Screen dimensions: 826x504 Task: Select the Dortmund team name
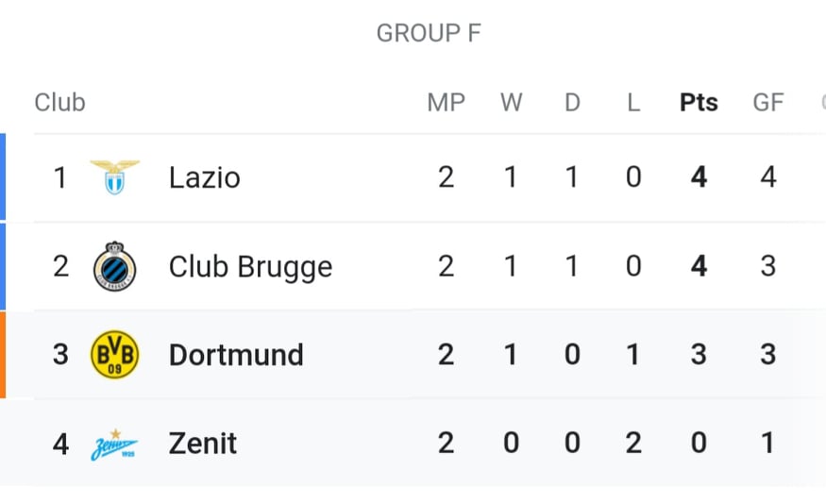tap(236, 355)
